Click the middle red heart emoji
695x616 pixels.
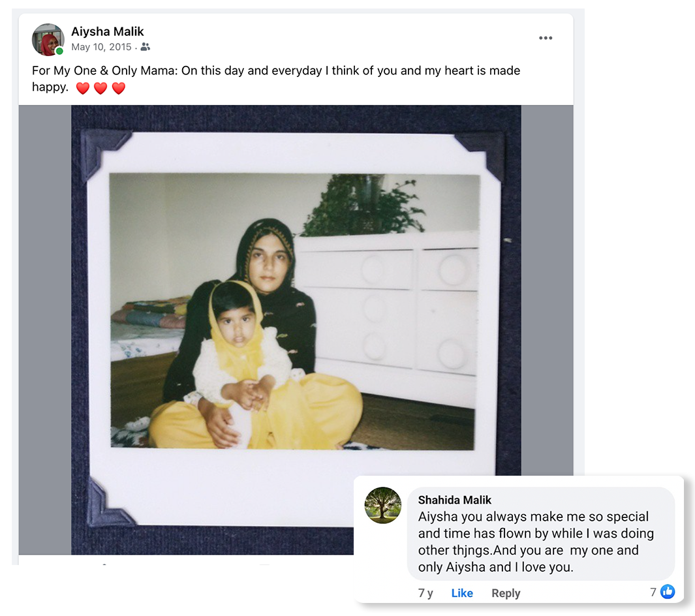(x=100, y=88)
